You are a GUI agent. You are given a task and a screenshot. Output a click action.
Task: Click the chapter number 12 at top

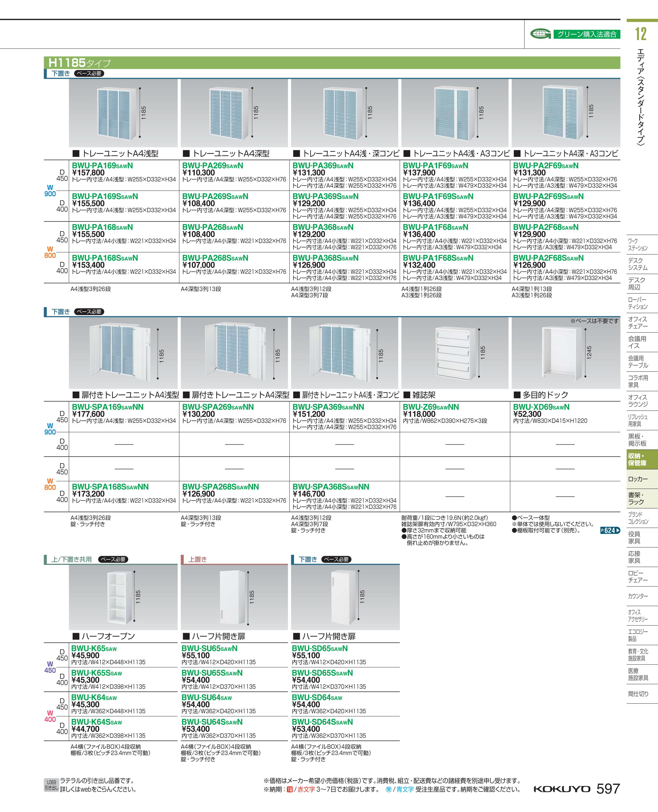pos(640,34)
